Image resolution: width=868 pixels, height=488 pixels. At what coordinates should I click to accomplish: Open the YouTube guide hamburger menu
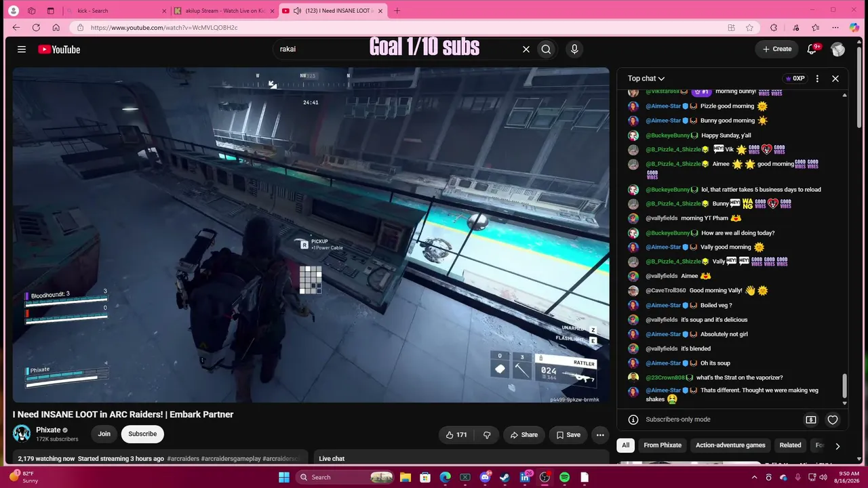(x=22, y=49)
